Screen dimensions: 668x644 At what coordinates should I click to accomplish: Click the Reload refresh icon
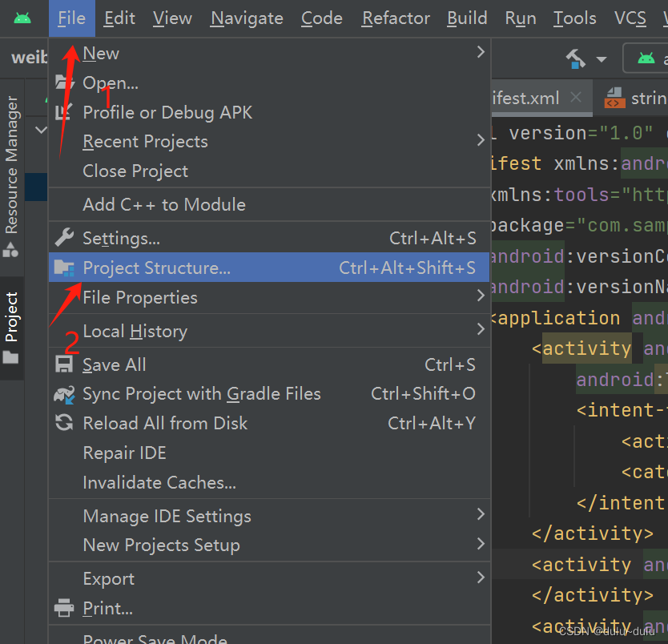tap(64, 422)
